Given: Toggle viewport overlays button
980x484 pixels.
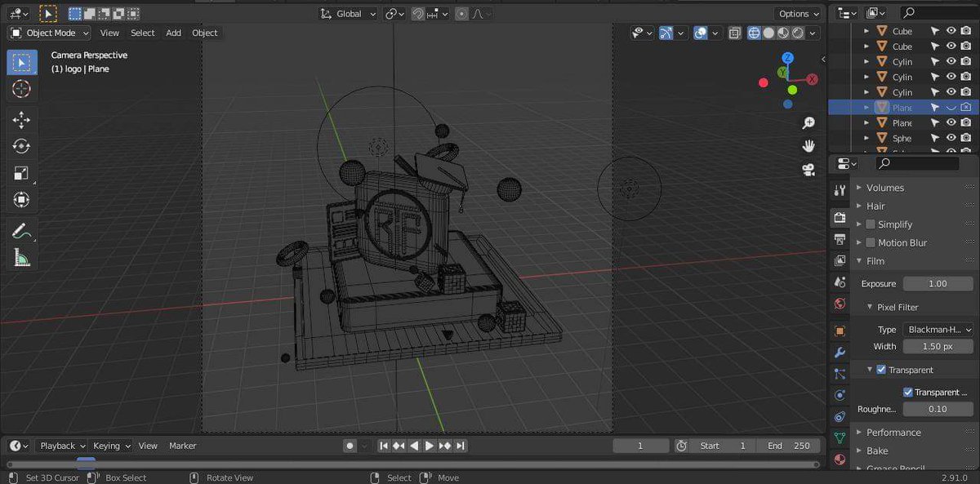Looking at the screenshot, I should click(701, 33).
